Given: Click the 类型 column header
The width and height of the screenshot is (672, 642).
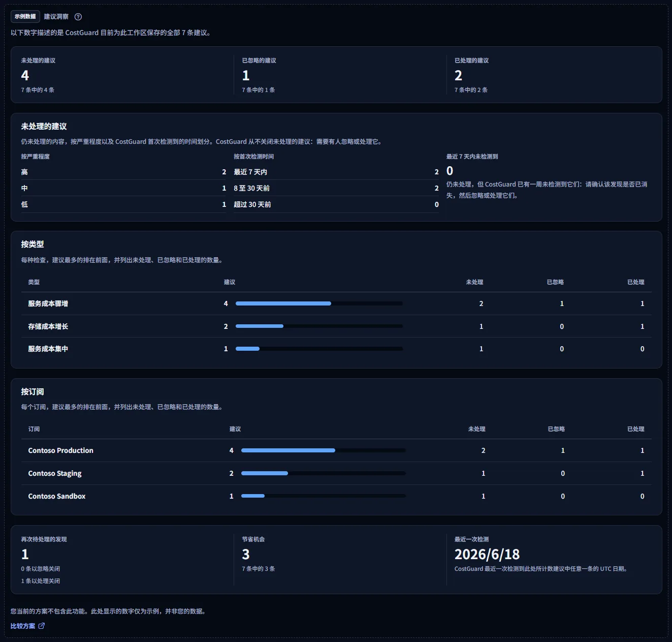Looking at the screenshot, I should tap(34, 282).
